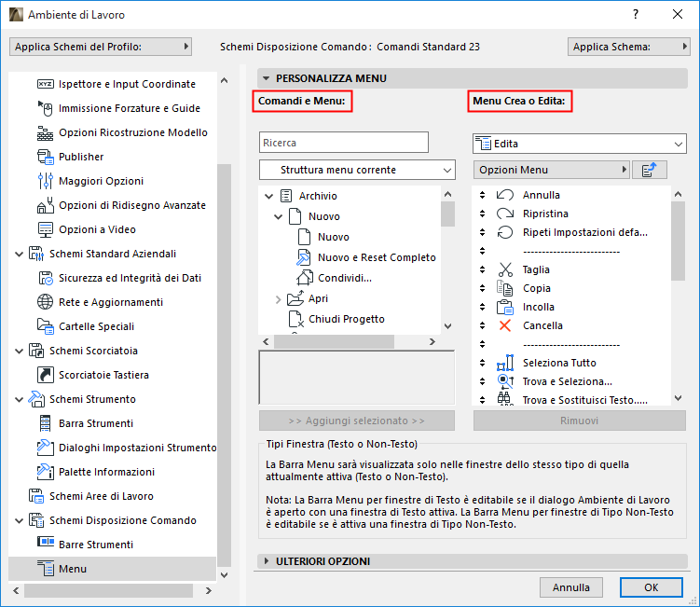Click the red Cancella X icon
The image size is (700, 607).
(x=505, y=325)
